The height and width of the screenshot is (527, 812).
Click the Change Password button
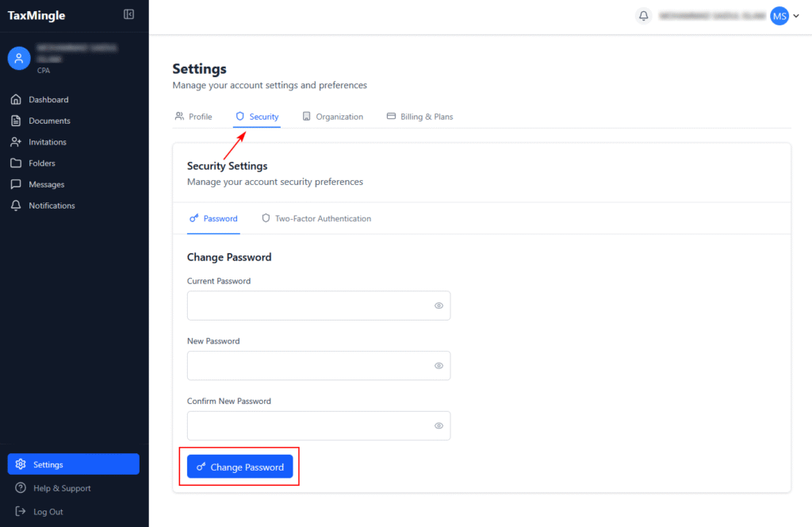click(240, 467)
